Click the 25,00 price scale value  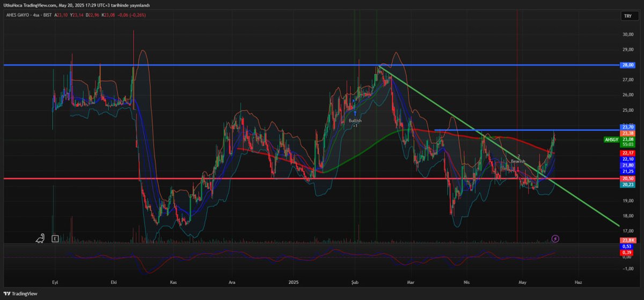628,110
